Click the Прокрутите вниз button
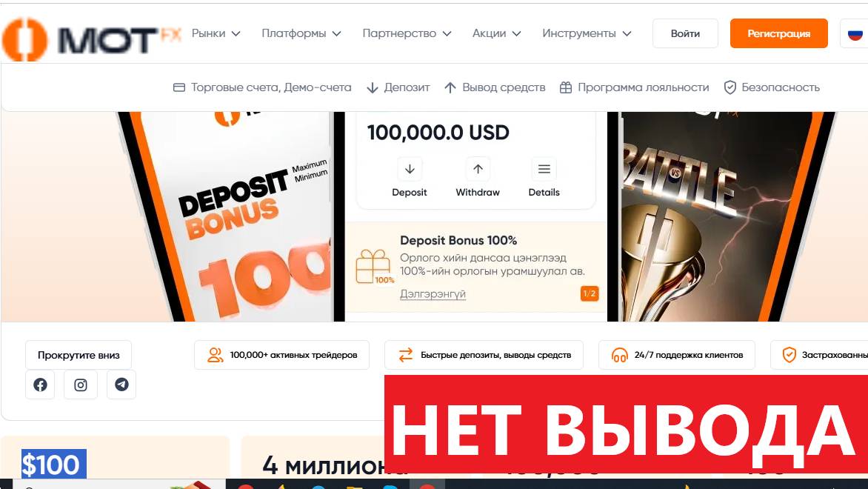 (79, 355)
